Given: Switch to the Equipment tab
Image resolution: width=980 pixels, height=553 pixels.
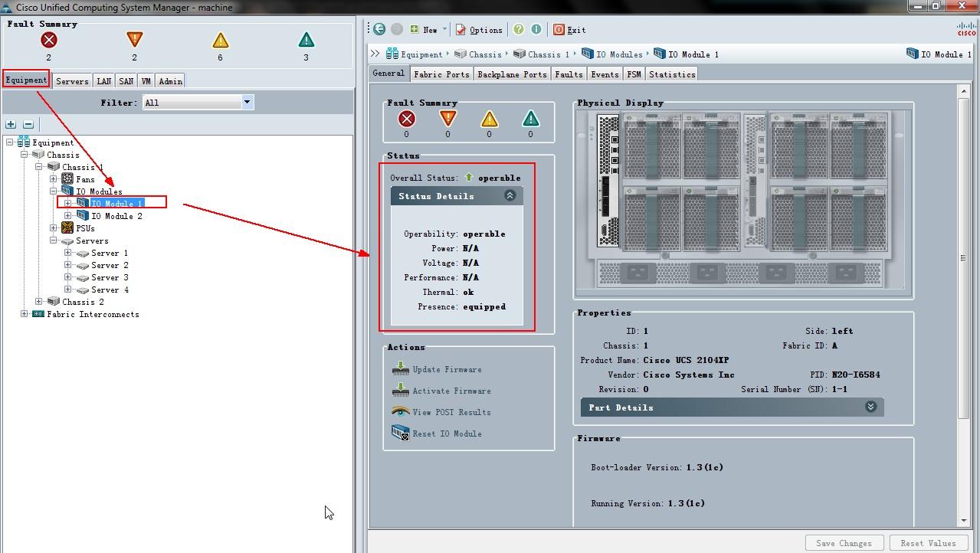Looking at the screenshot, I should [x=26, y=80].
